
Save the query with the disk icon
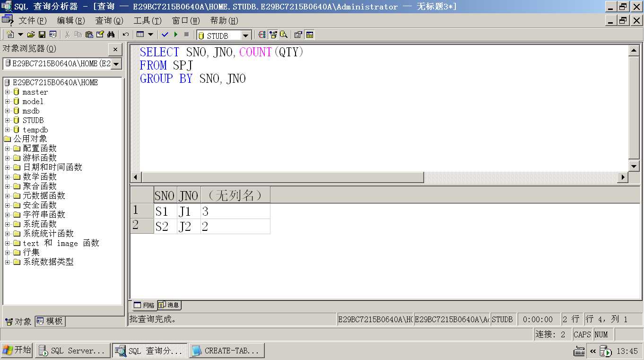[x=42, y=35]
